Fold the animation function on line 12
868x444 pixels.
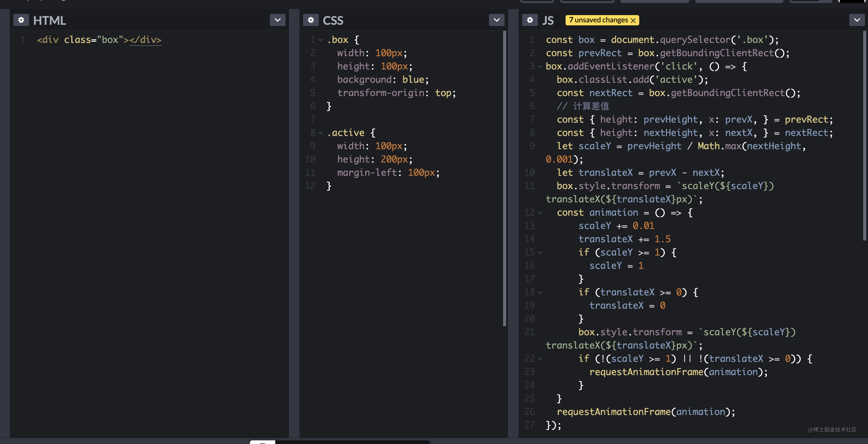pos(539,213)
